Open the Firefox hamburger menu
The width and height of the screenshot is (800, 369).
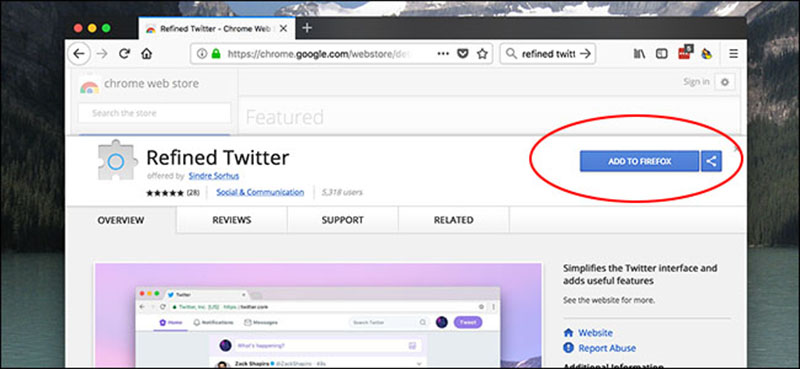coord(733,54)
